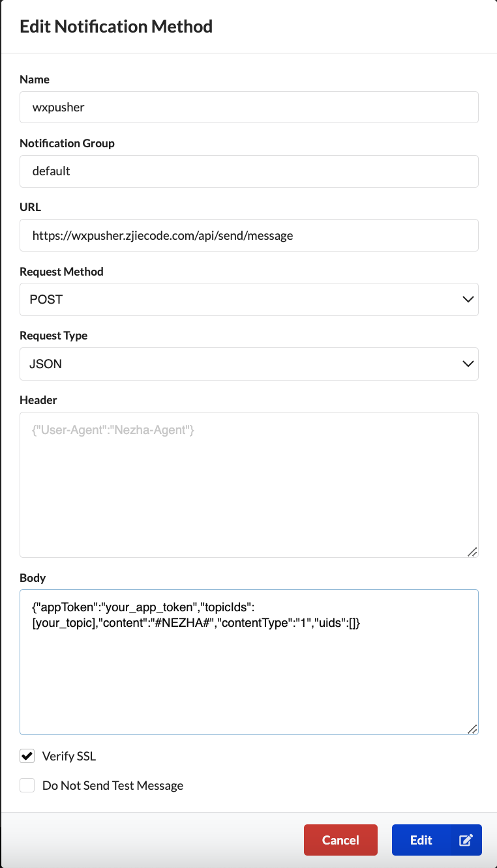Click the Header textarea resize grip
Screen dimensions: 497x868
point(473,552)
